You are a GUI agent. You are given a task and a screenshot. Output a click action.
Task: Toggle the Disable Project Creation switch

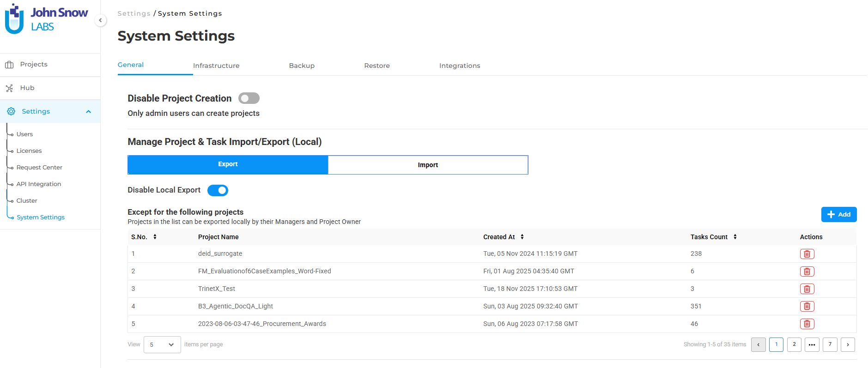(249, 98)
